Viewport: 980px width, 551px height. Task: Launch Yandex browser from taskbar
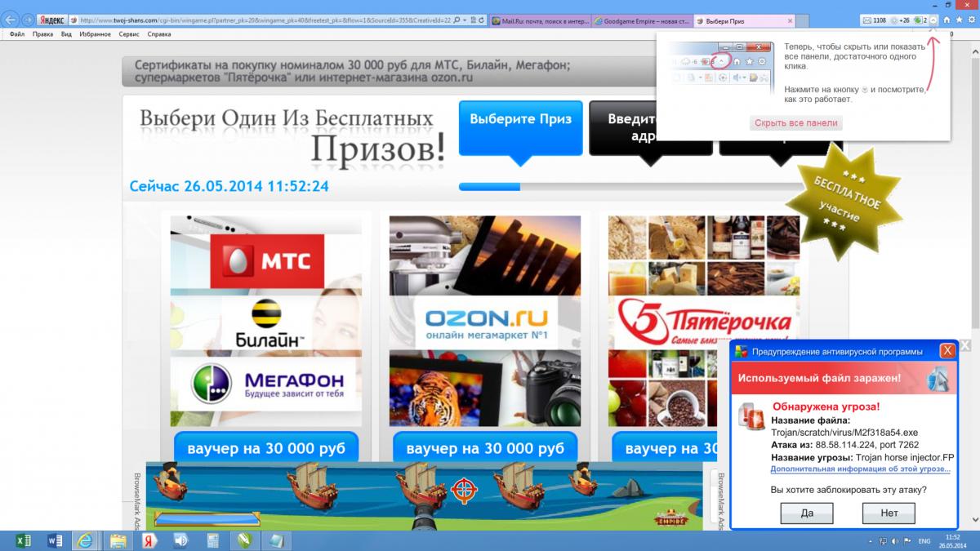149,540
